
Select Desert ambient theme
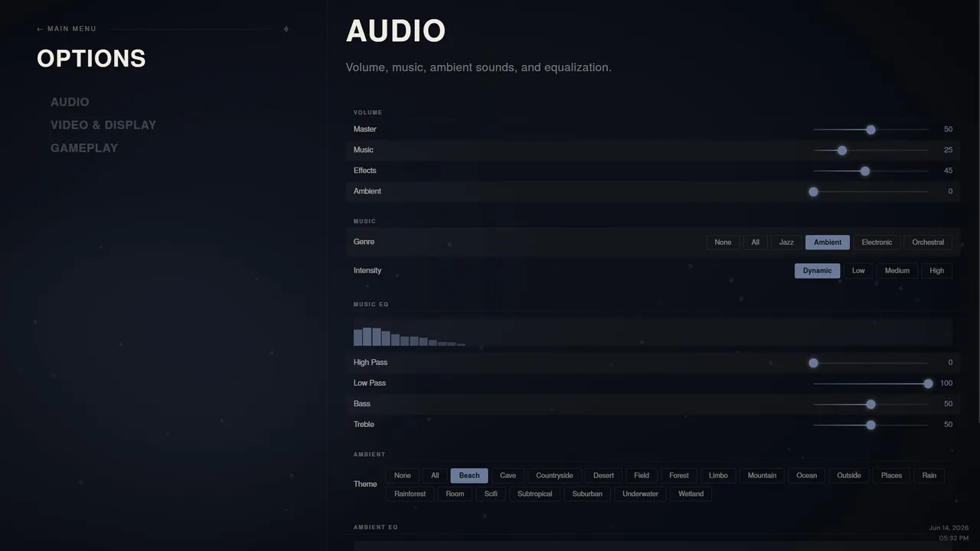tap(603, 475)
